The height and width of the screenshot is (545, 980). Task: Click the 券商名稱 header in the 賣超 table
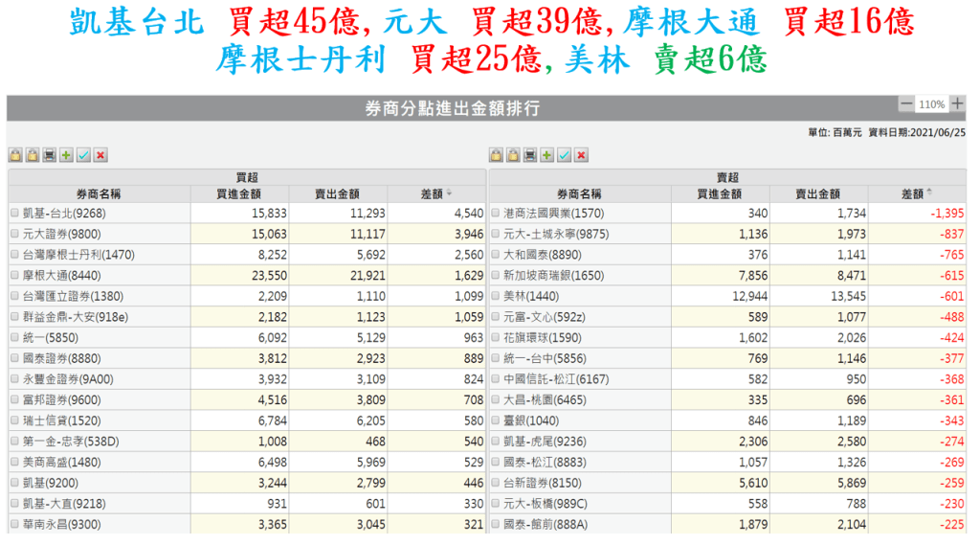point(579,193)
